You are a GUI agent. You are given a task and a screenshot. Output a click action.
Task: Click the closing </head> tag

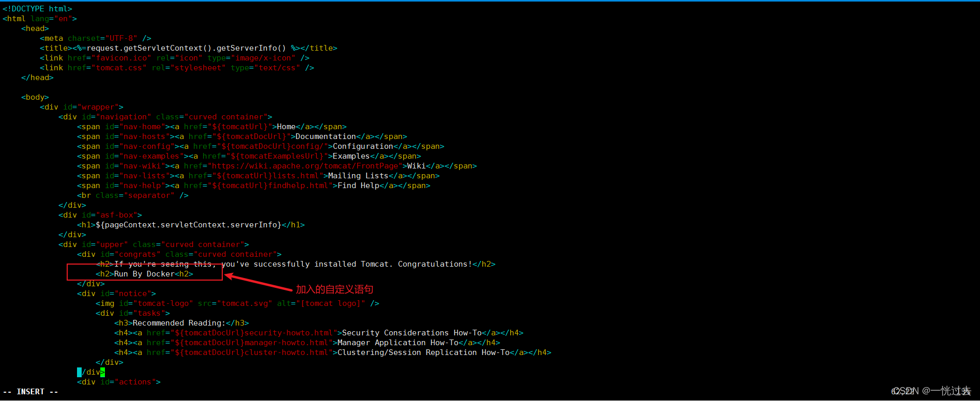(x=37, y=78)
